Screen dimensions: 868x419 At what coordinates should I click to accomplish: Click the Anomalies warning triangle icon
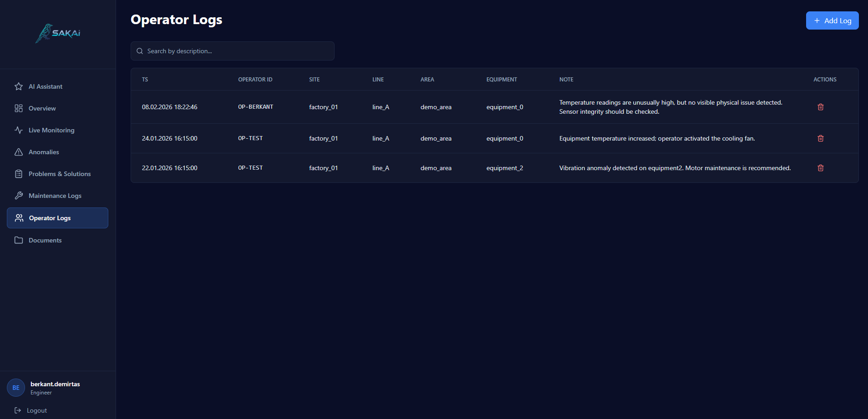pyautogui.click(x=19, y=152)
